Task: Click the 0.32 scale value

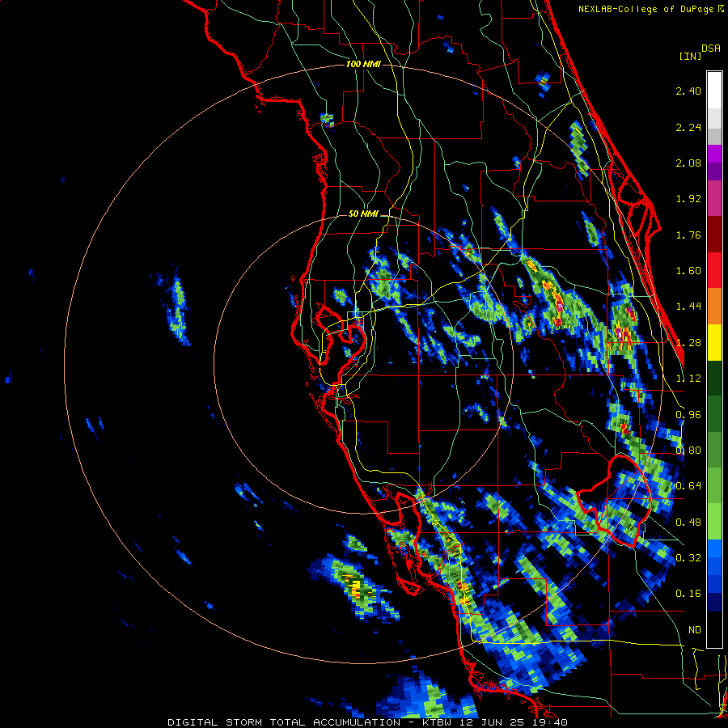Action: 688,558
